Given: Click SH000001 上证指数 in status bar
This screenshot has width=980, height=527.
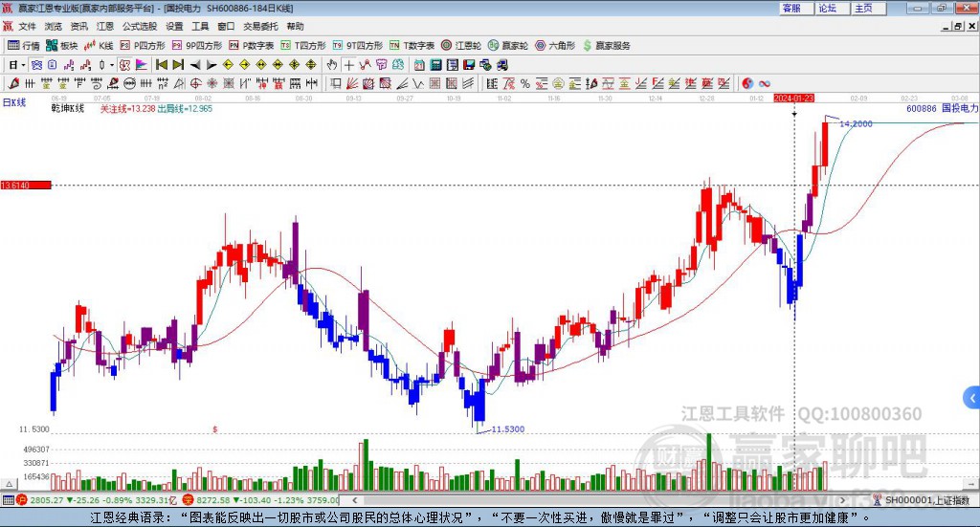Looking at the screenshot, I should click(x=926, y=500).
